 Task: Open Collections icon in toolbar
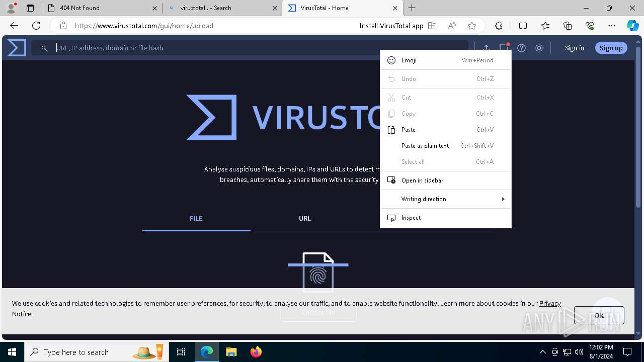coord(568,26)
